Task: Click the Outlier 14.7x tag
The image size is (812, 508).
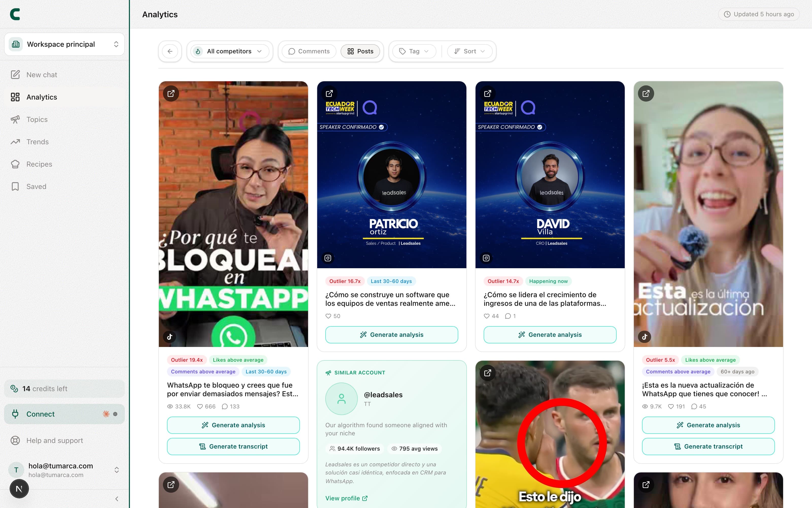Action: tap(503, 281)
